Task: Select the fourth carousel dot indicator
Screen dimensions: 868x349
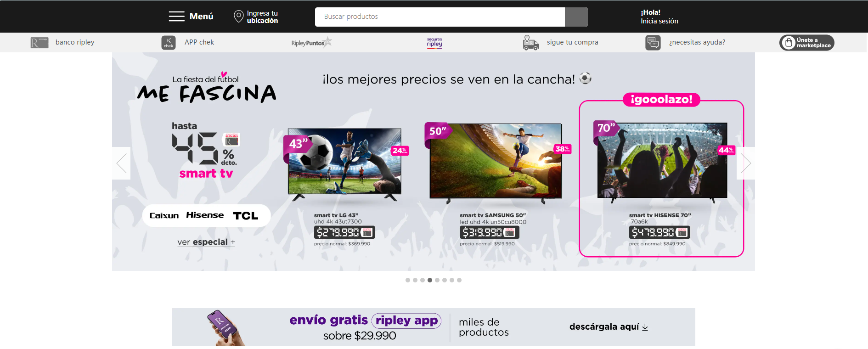Action: (430, 280)
